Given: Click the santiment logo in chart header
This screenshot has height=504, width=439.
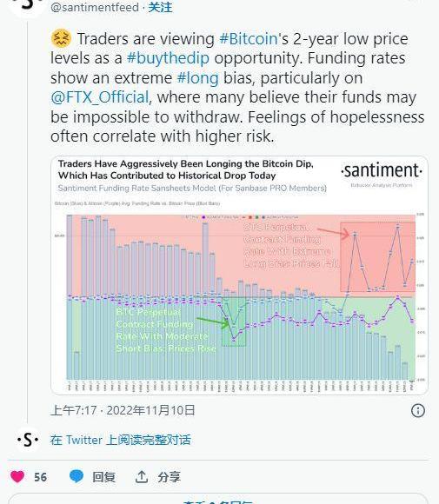Looking at the screenshot, I should click(x=382, y=171).
